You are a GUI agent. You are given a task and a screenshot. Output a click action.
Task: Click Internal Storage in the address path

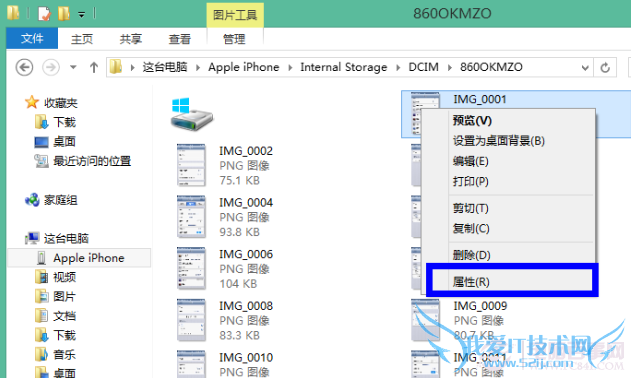click(344, 67)
